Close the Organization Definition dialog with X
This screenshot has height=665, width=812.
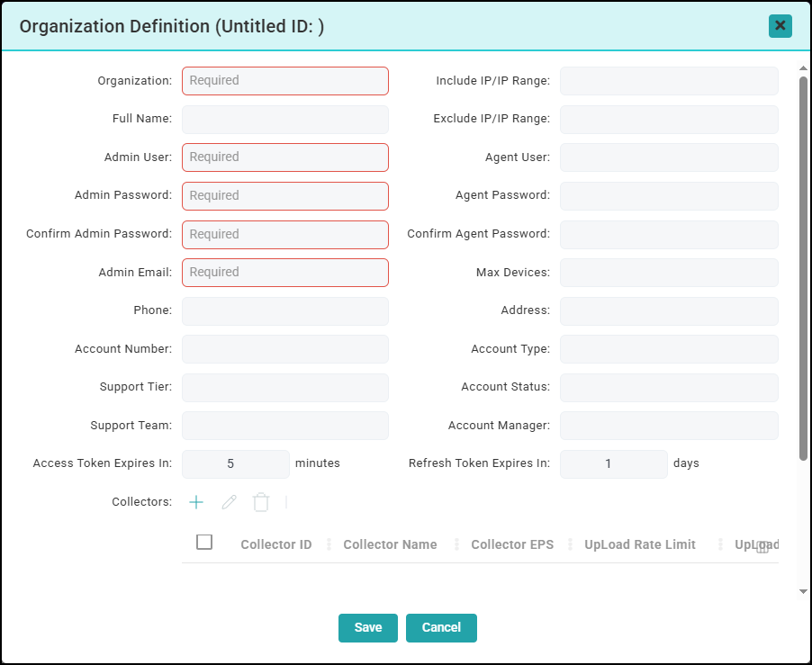pyautogui.click(x=780, y=25)
